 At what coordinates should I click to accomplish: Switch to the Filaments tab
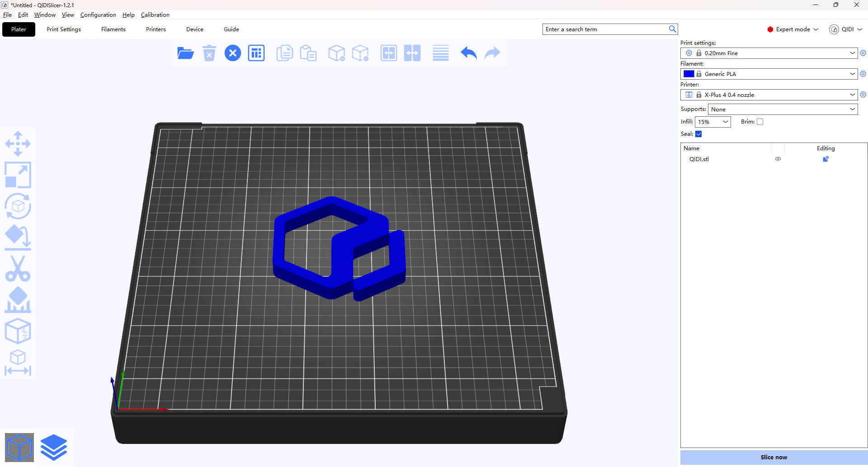pos(113,29)
